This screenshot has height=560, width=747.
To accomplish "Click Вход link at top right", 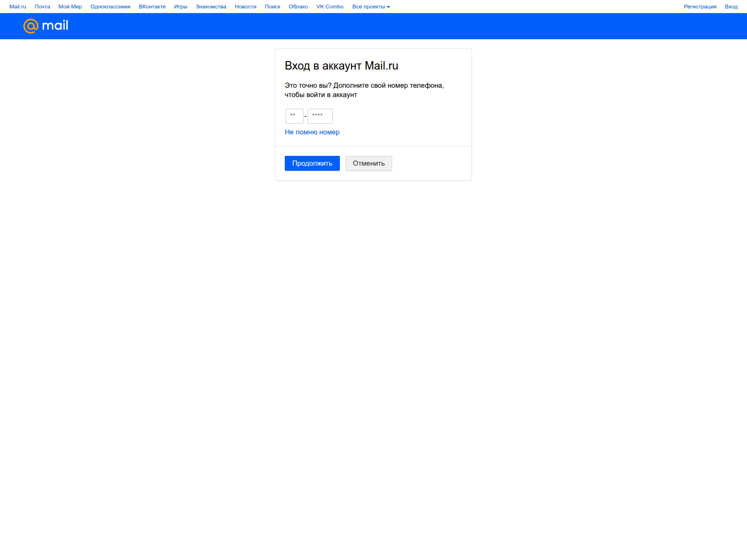I will tap(731, 7).
